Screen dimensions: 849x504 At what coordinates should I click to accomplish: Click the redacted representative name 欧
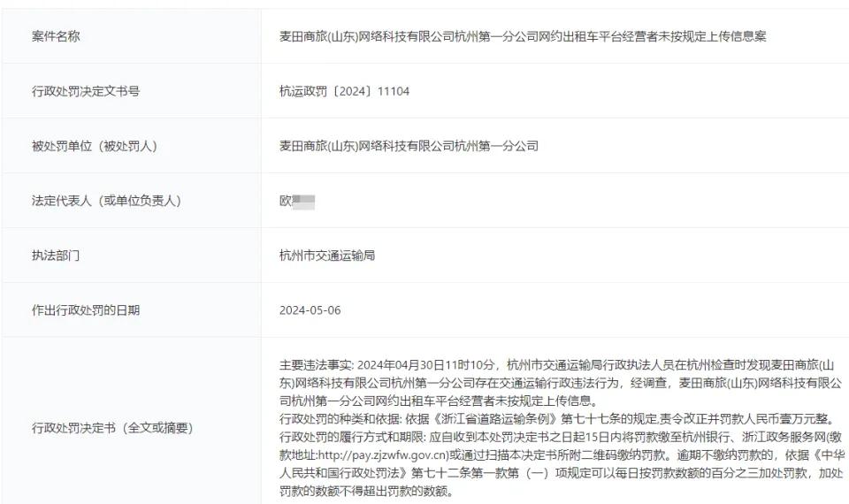pyautogui.click(x=297, y=202)
